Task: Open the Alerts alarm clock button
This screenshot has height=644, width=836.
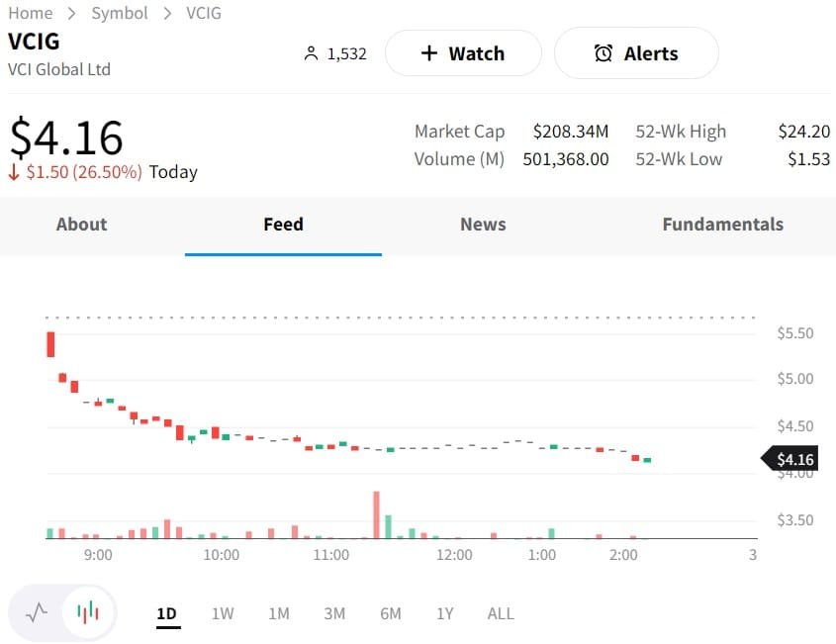Action: 636,53
